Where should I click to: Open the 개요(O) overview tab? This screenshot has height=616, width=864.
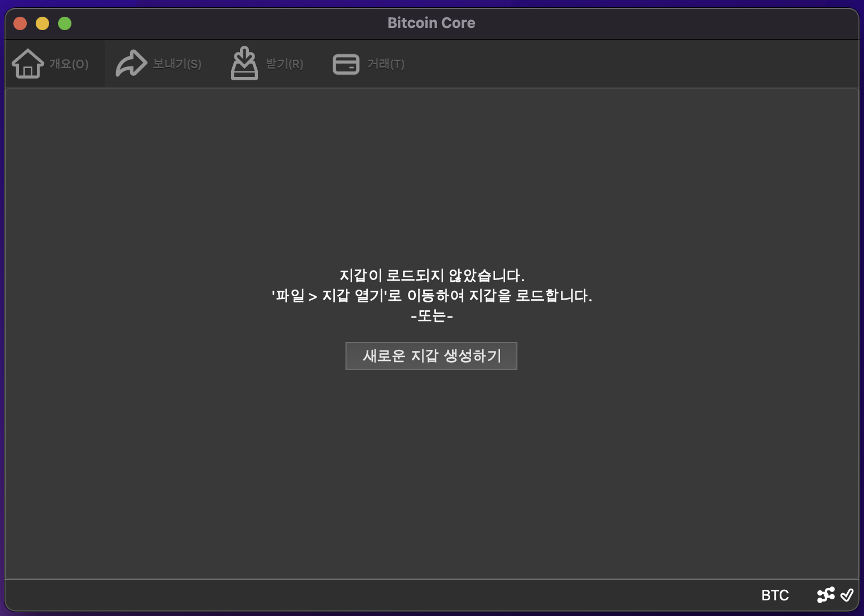click(x=55, y=64)
